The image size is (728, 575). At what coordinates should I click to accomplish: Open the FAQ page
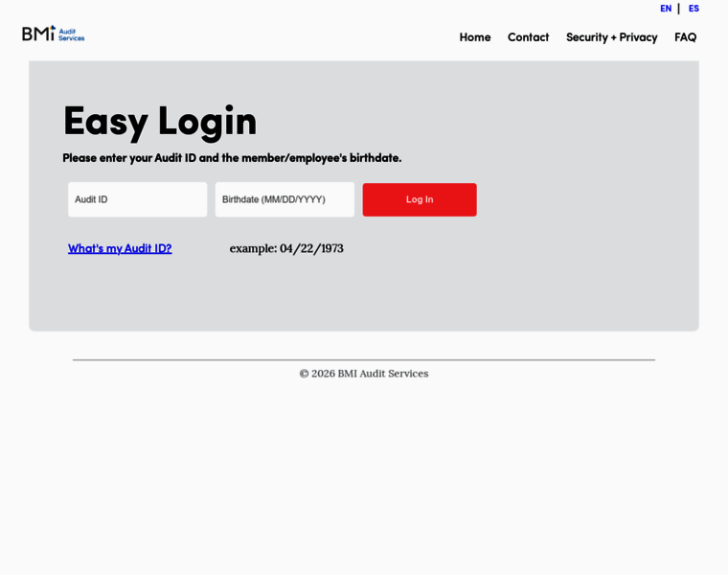tap(685, 37)
